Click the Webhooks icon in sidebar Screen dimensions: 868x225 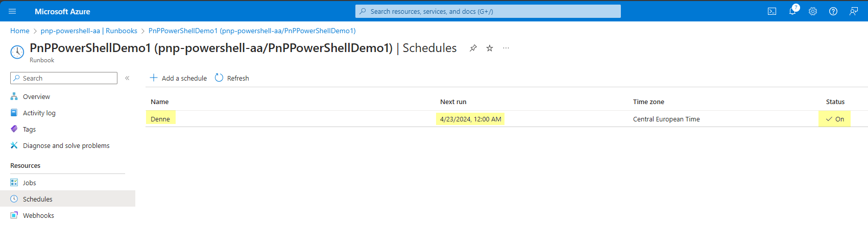click(x=14, y=215)
